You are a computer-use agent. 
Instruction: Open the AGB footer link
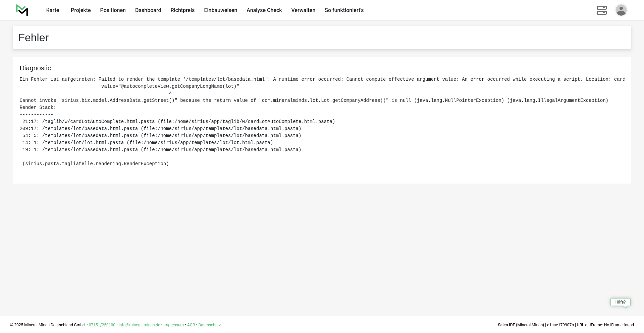tap(191, 325)
